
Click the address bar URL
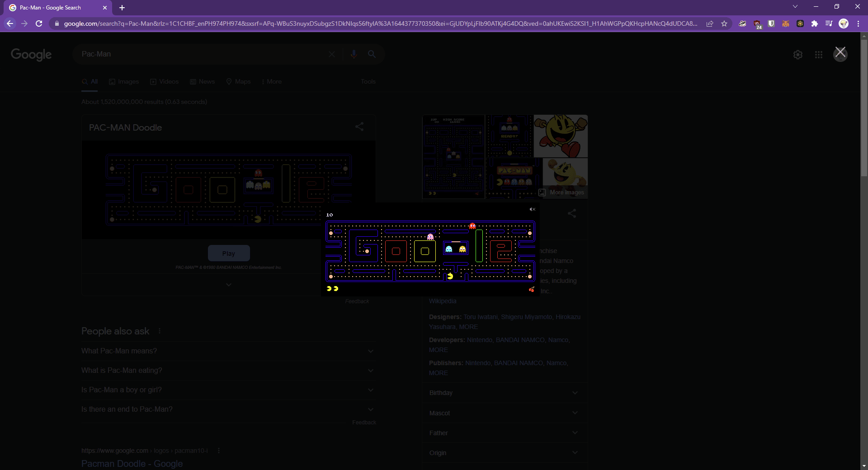380,23
